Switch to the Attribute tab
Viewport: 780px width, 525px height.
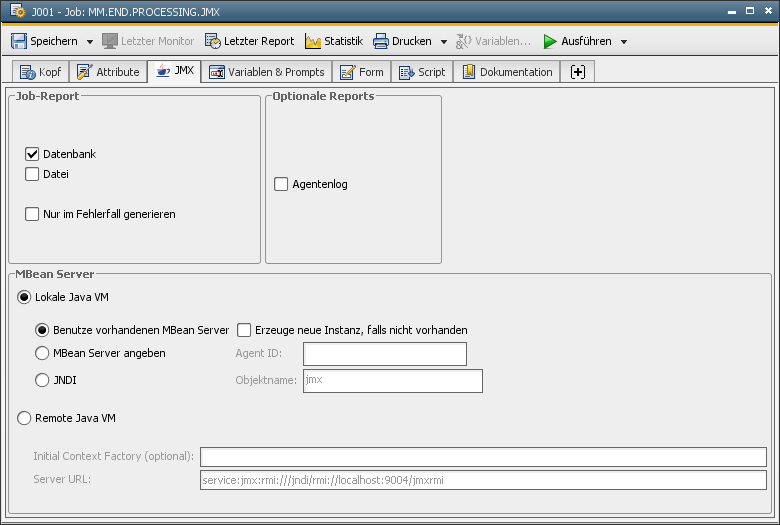pos(108,72)
